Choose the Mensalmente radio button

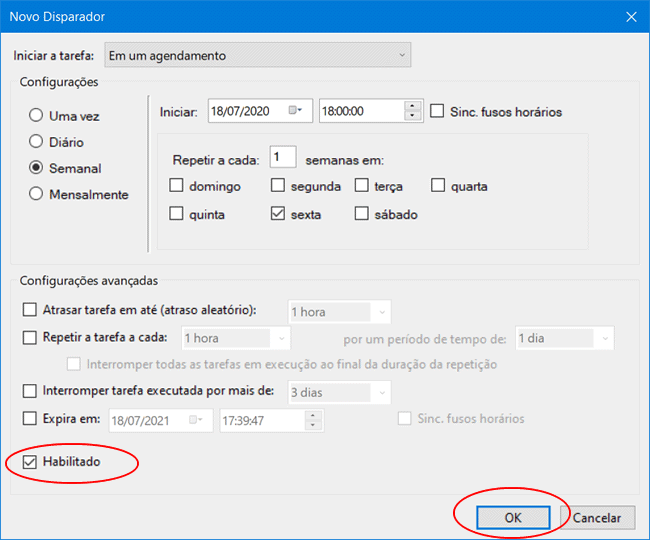(x=37, y=194)
